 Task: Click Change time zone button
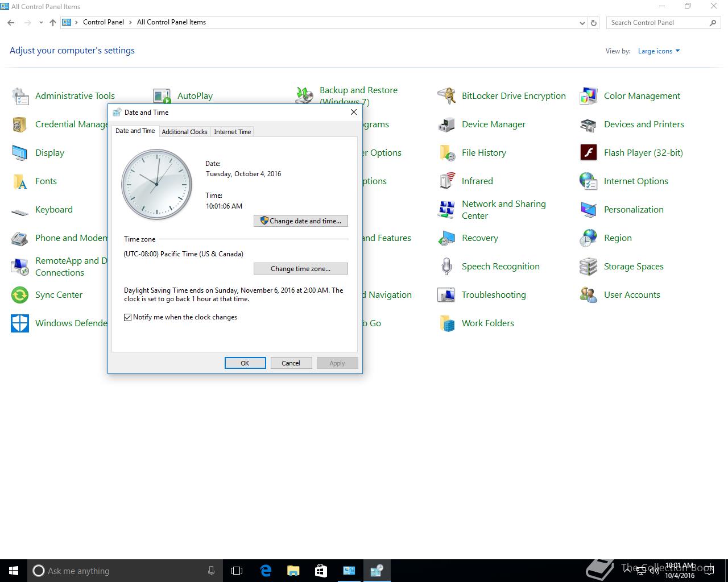pos(301,269)
